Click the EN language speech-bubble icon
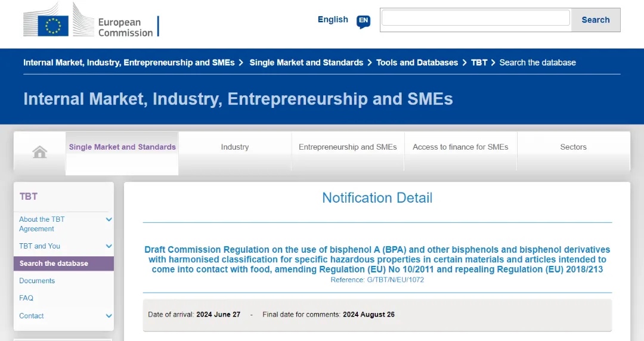 click(x=363, y=21)
